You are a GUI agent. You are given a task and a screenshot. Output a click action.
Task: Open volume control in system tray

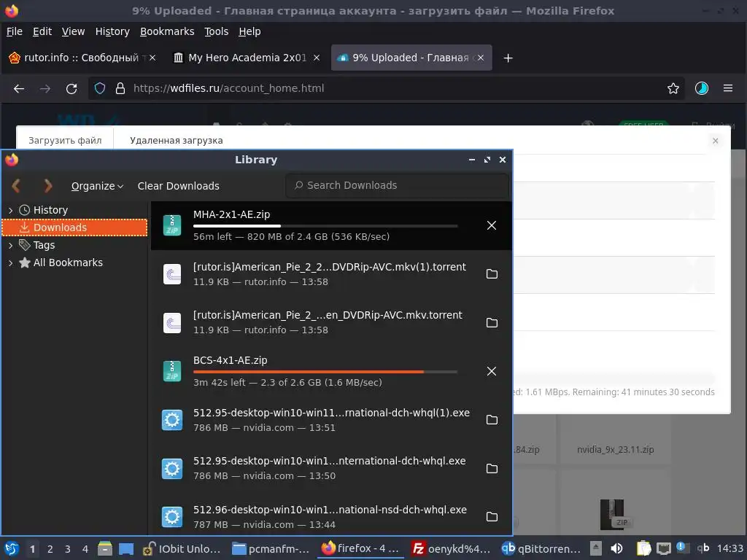[616, 548]
